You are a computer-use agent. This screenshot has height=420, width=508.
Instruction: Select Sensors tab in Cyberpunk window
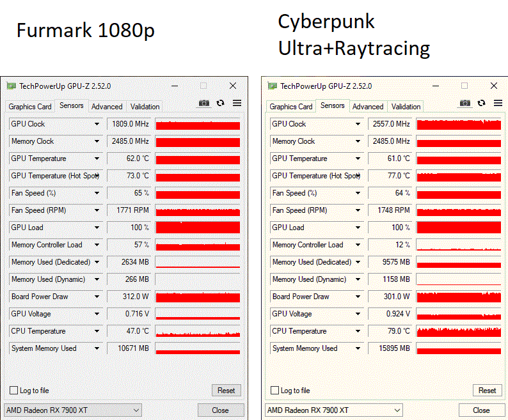coord(333,105)
